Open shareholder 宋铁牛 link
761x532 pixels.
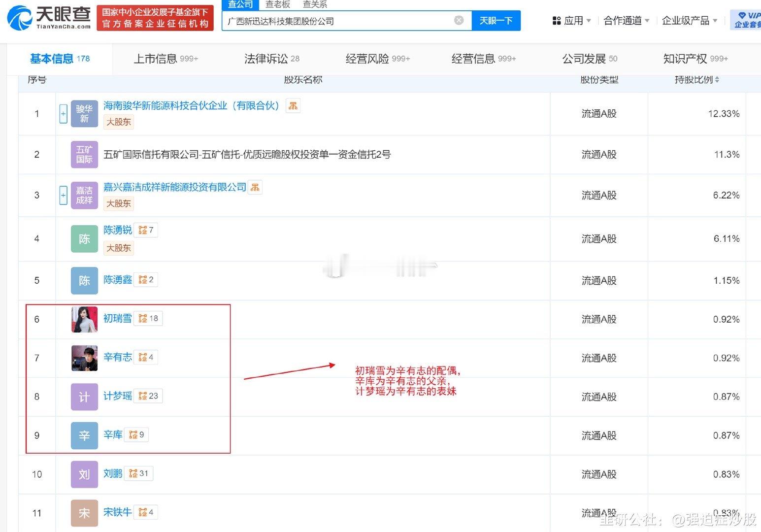(x=118, y=512)
